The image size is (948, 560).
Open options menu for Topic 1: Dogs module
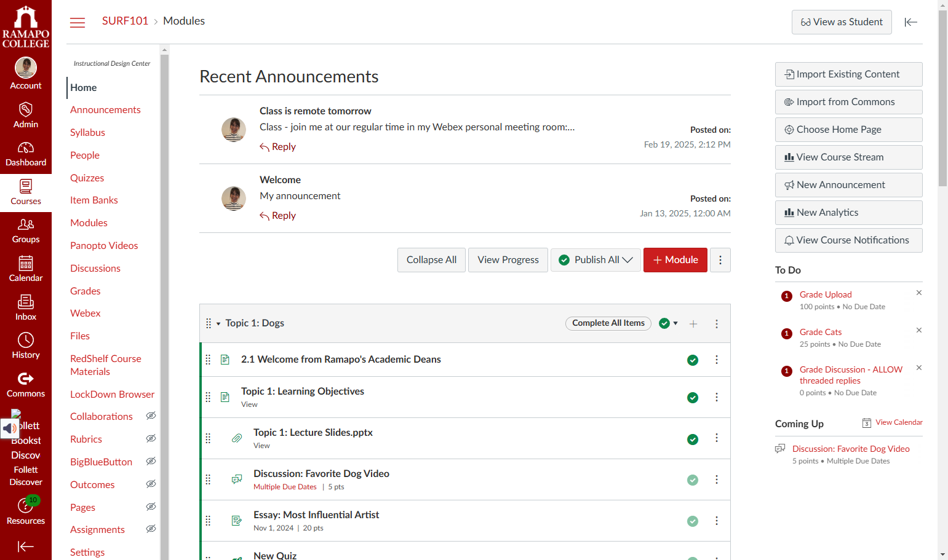pyautogui.click(x=717, y=324)
